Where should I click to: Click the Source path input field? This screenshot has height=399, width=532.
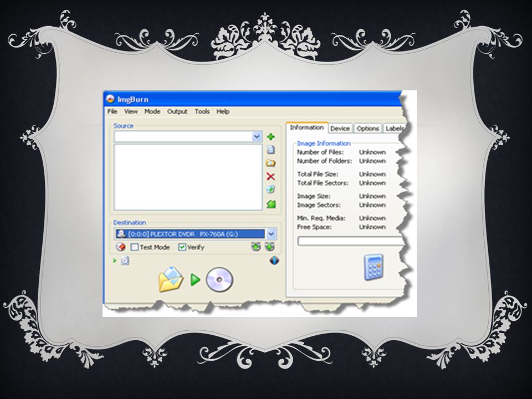(183, 136)
